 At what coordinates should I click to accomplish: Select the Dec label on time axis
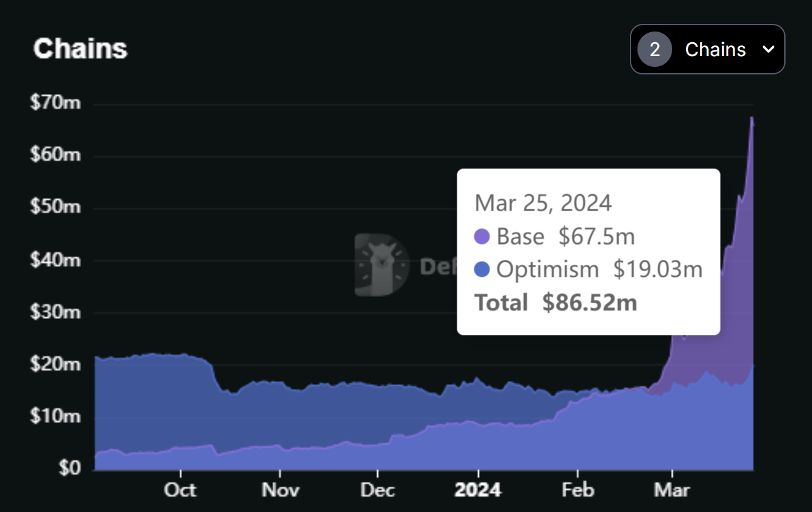(x=377, y=490)
